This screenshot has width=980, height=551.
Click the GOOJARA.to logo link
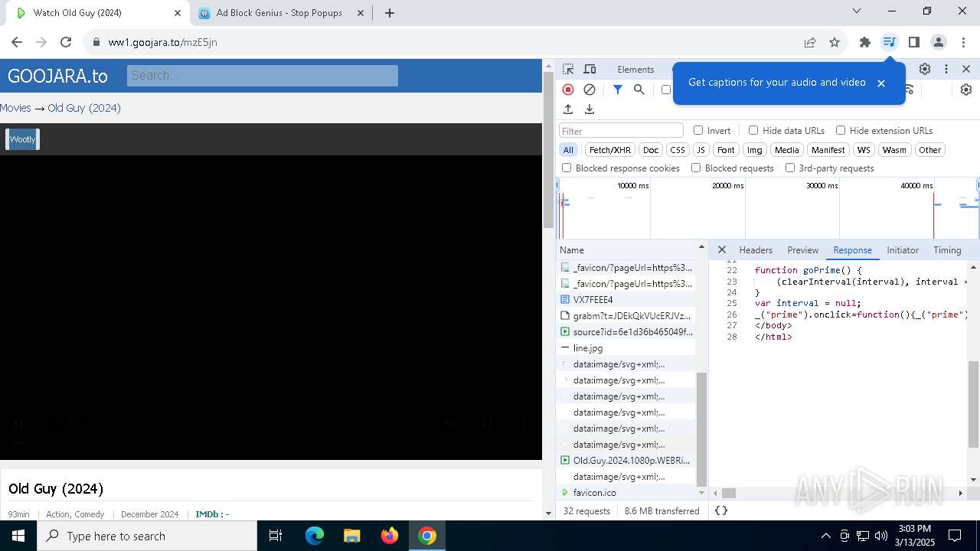(x=57, y=76)
